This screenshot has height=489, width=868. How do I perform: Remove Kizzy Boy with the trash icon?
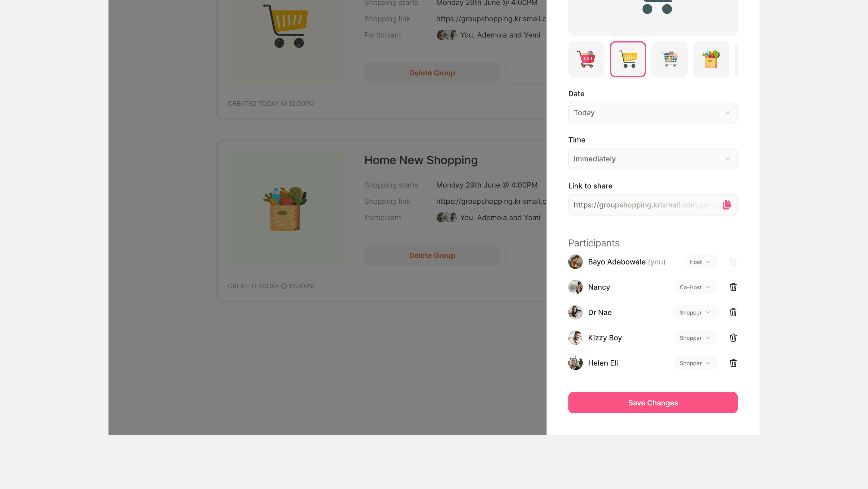733,337
